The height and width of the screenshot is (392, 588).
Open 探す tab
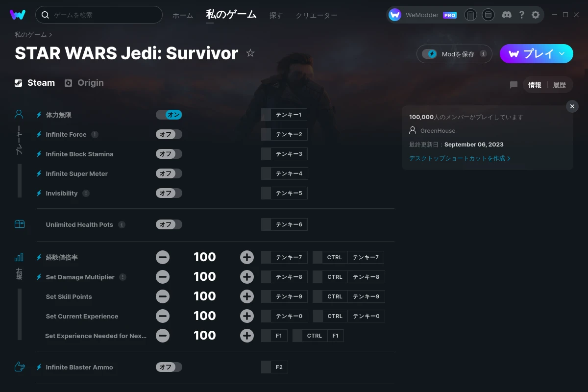276,15
